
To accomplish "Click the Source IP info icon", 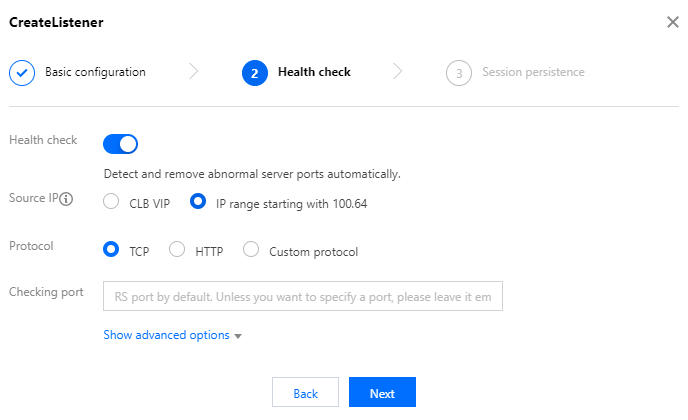I will click(x=67, y=199).
